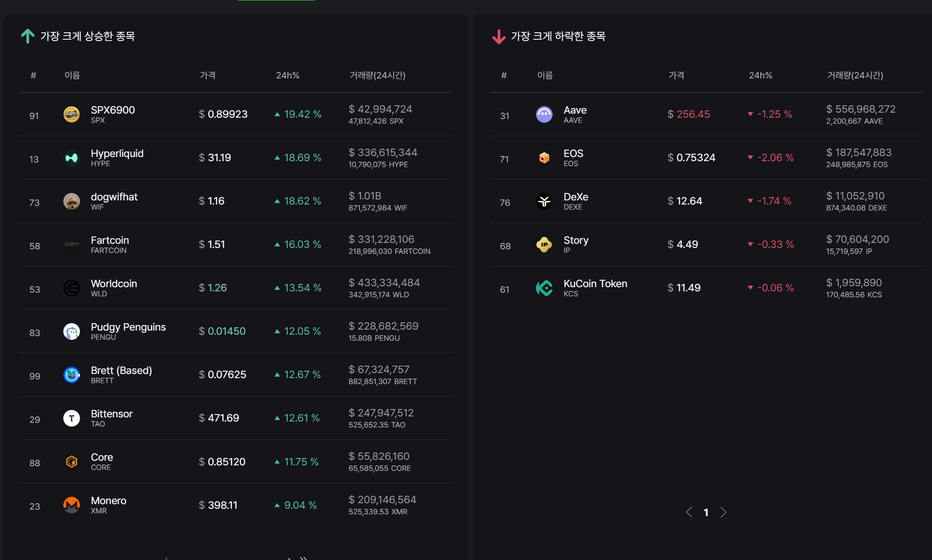The width and height of the screenshot is (932, 560).
Task: Open the Story coin name link
Action: [576, 240]
